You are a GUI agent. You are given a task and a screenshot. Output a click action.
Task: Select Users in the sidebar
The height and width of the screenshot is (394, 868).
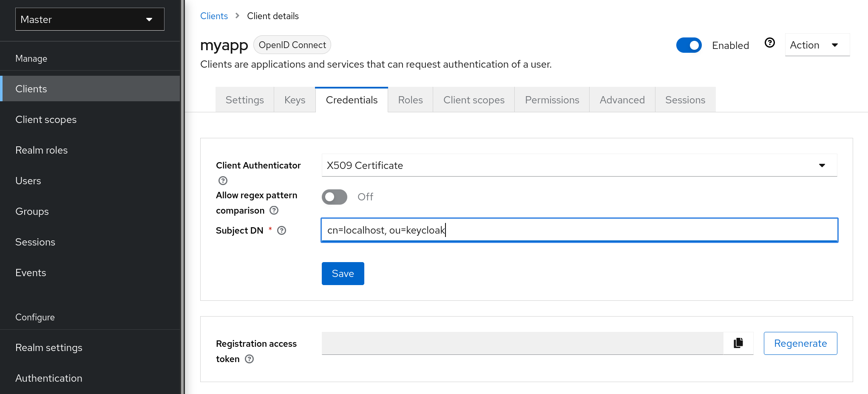(x=28, y=180)
